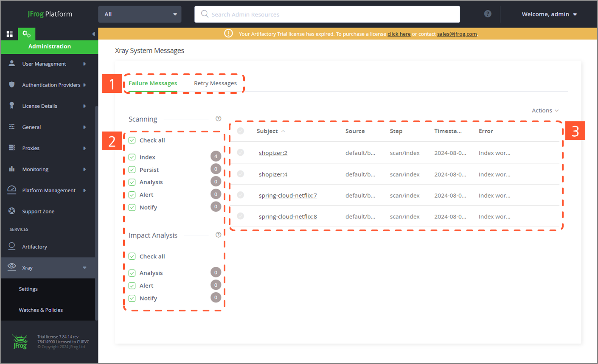
Task: Click the Source column header
Action: point(355,131)
